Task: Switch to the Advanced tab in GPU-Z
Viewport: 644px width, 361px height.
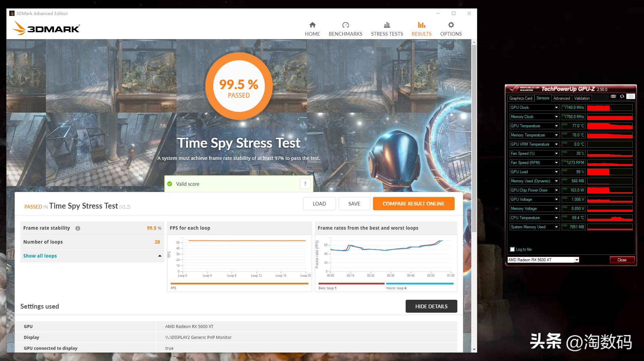Action: click(562, 98)
